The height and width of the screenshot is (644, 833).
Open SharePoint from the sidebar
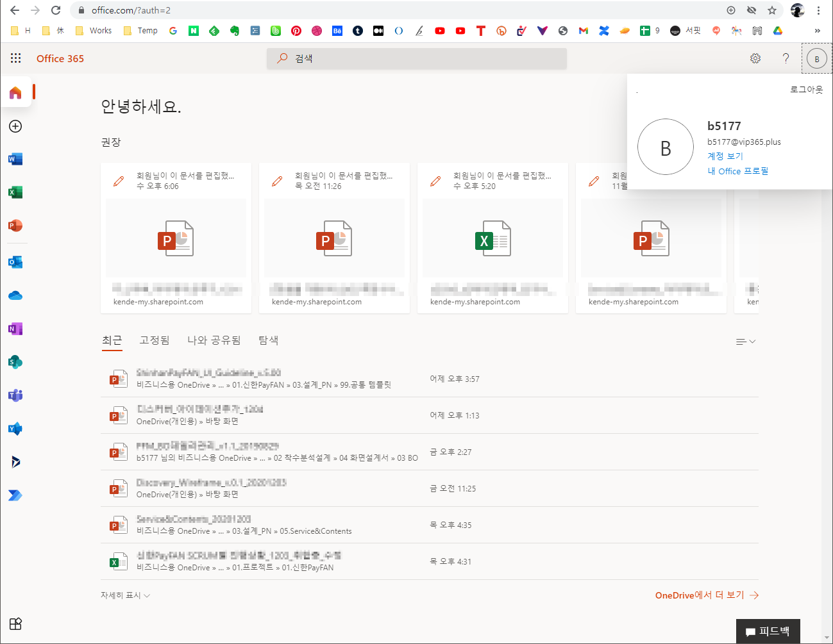point(15,362)
